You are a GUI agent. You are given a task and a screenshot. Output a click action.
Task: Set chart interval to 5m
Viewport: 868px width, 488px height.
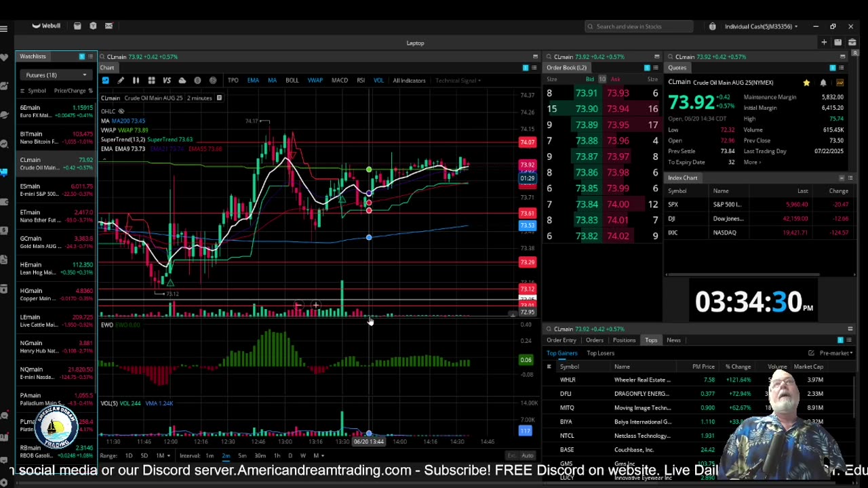point(242,455)
